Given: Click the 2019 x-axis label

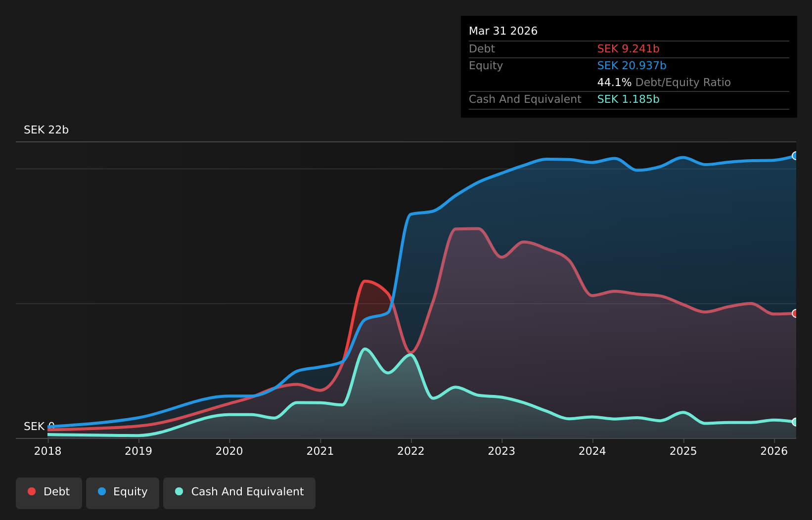Looking at the screenshot, I should 138,451.
